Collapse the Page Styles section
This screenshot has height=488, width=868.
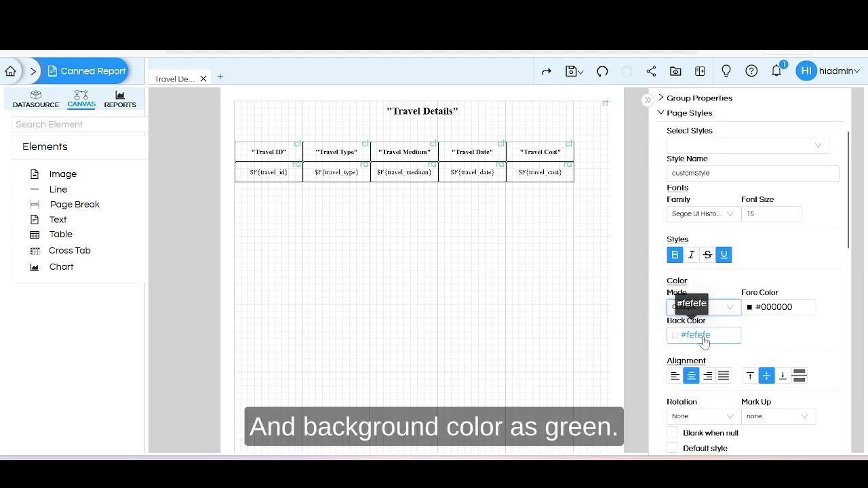coord(685,113)
